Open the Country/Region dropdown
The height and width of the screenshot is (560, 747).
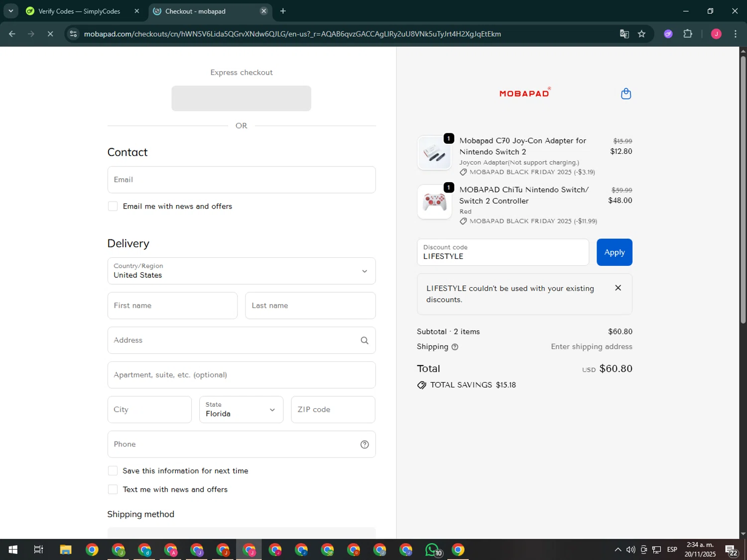[242, 271]
